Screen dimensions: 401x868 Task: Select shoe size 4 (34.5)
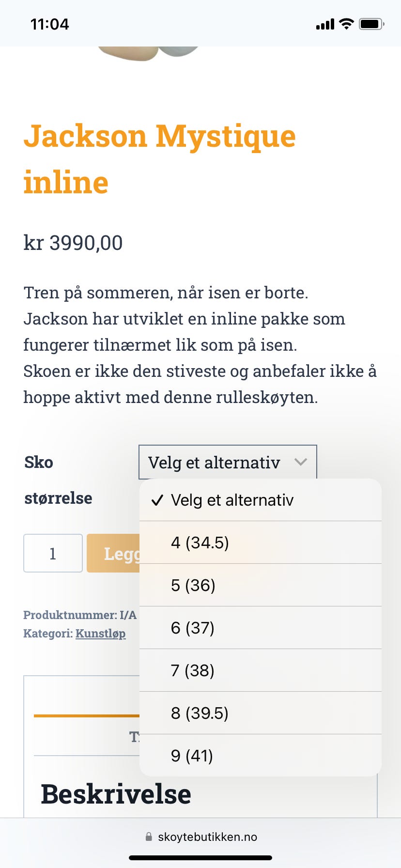coord(200,542)
